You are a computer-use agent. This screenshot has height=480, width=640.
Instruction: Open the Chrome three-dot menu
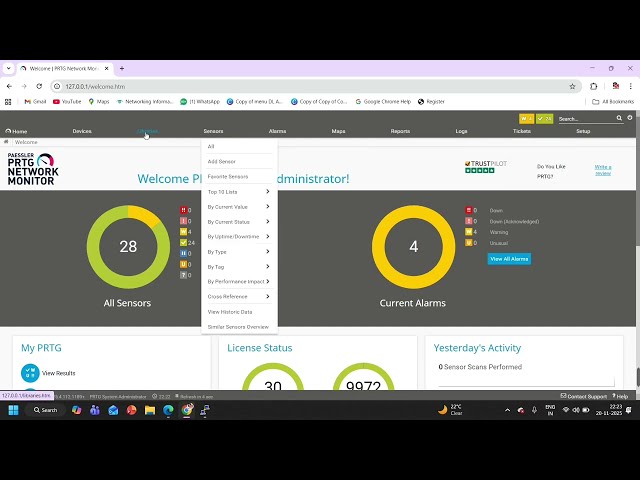pyautogui.click(x=631, y=87)
